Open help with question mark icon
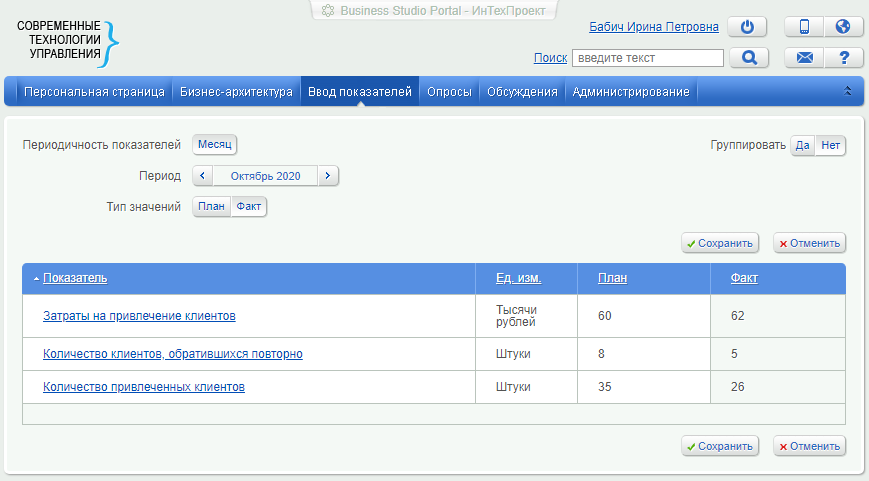 (843, 58)
